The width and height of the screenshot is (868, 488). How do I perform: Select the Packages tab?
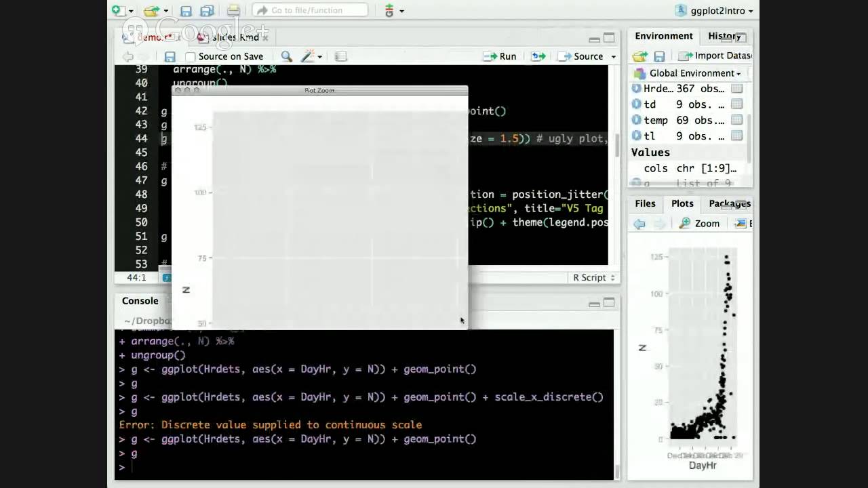point(729,203)
